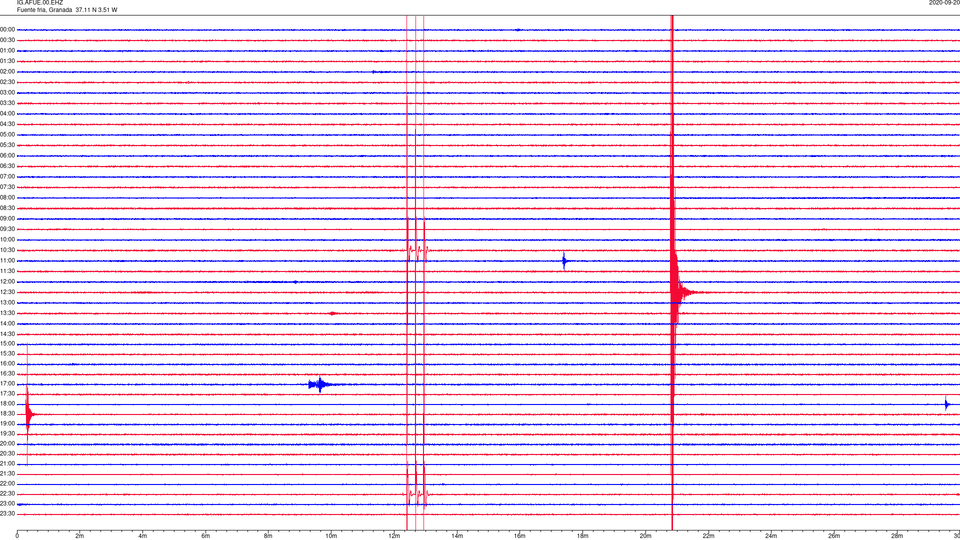960x540 pixels.
Task: Select the 13:30 trace time label
Action: click(x=7, y=313)
